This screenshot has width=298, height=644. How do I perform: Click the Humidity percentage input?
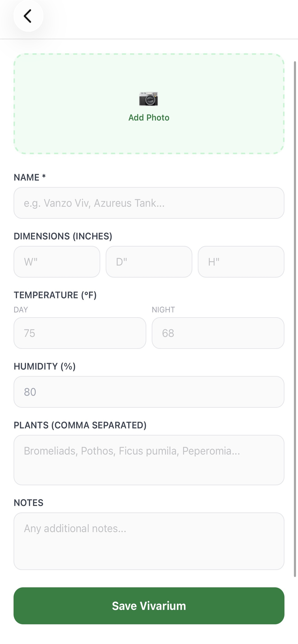point(149,392)
